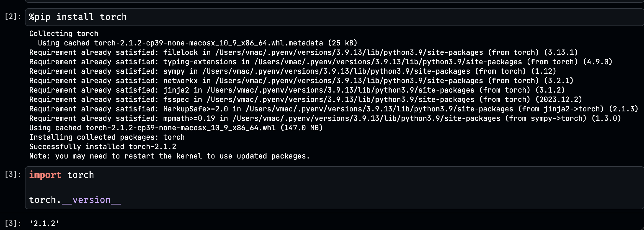This screenshot has height=230, width=644.
Task: Click the MarkupSafe requirement output line
Action: 333,109
